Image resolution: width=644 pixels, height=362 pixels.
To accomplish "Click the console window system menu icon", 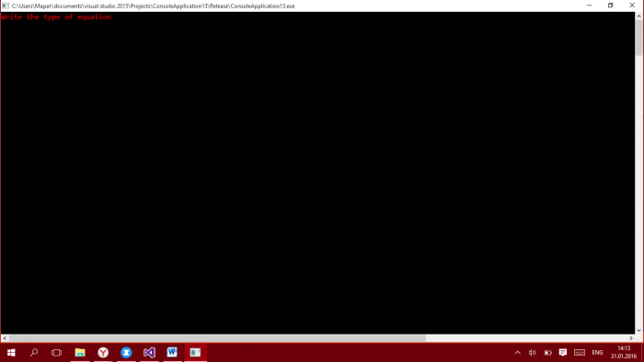I will click(x=6, y=6).
